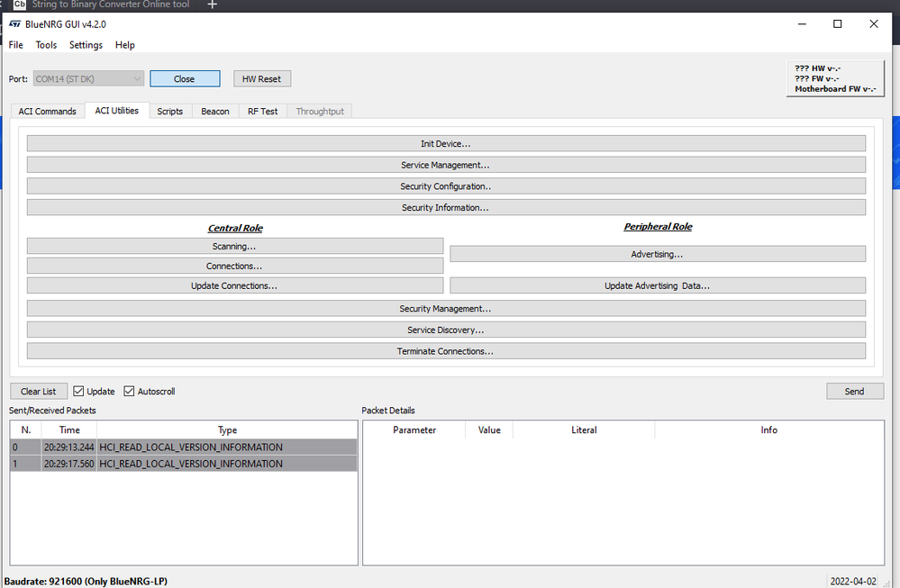Open new browser tab with plus icon
The image size is (900, 588).
click(212, 5)
